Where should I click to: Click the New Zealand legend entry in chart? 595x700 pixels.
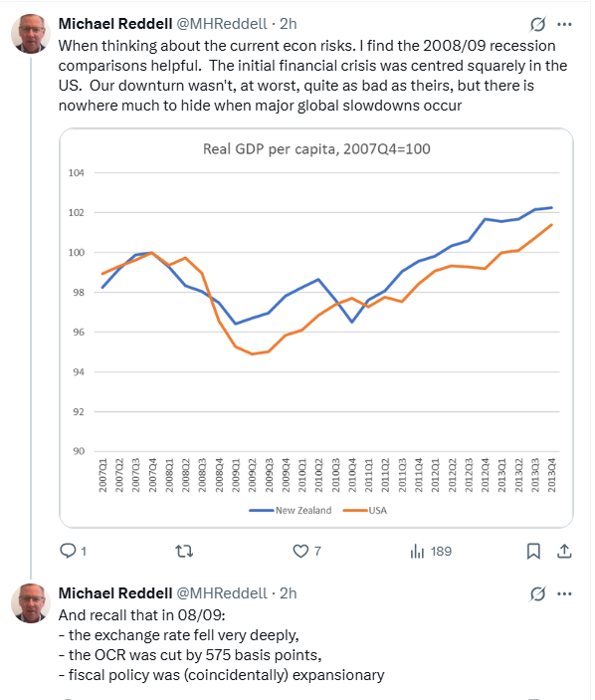[291, 510]
